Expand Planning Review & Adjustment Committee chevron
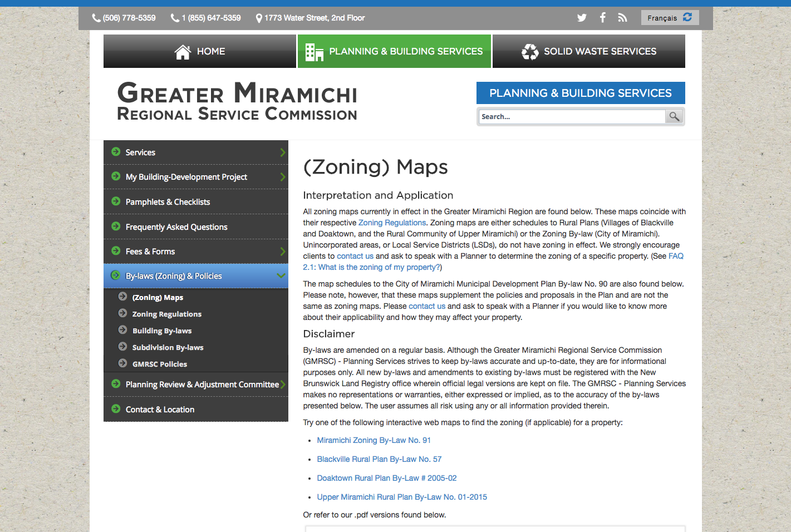791x532 pixels. tap(283, 385)
